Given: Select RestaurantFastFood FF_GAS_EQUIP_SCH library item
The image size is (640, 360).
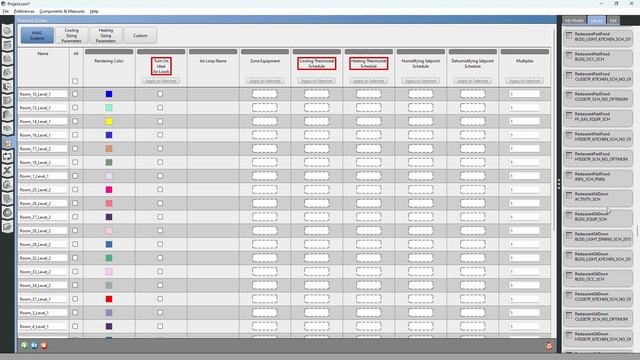Looking at the screenshot, I should tap(598, 117).
